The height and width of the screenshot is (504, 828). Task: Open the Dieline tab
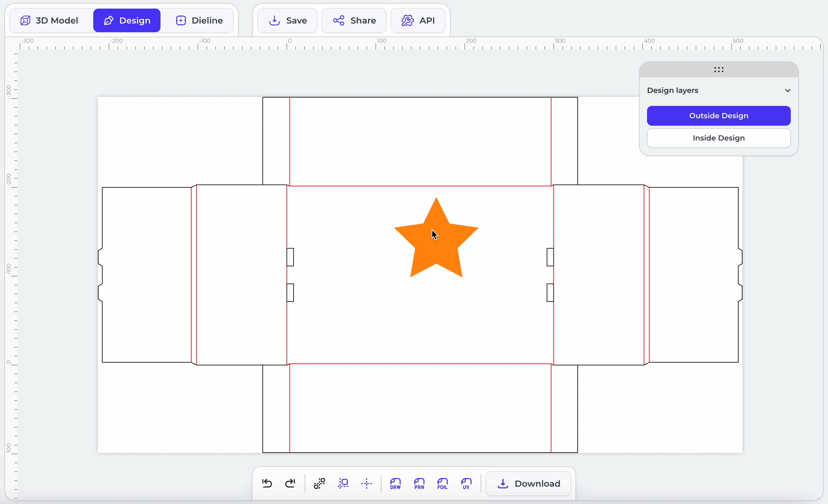(x=200, y=20)
